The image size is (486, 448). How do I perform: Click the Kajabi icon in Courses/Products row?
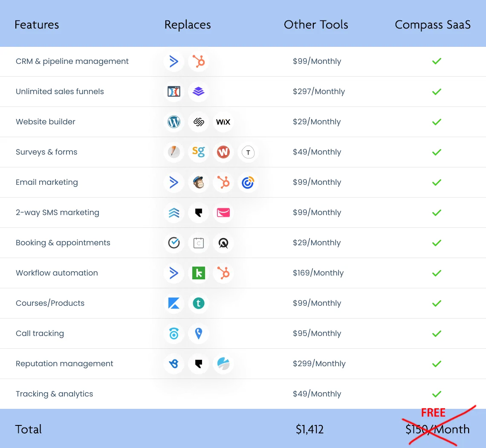coord(174,303)
